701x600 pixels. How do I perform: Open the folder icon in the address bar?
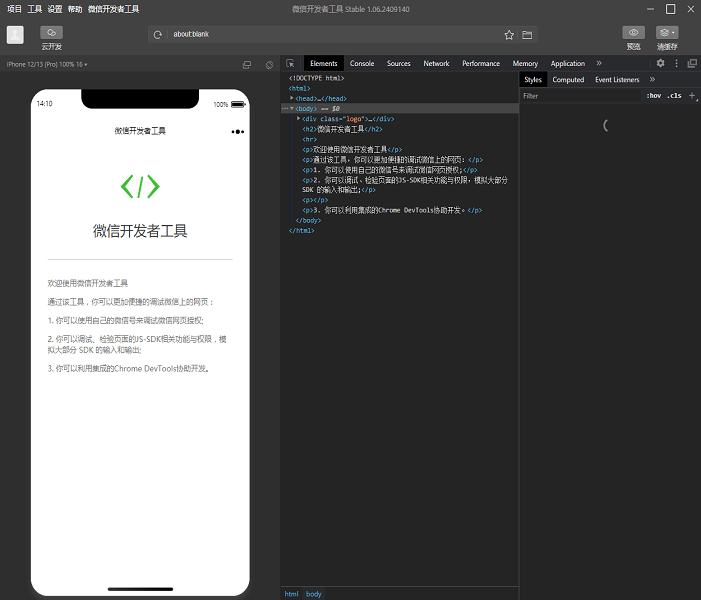click(527, 35)
